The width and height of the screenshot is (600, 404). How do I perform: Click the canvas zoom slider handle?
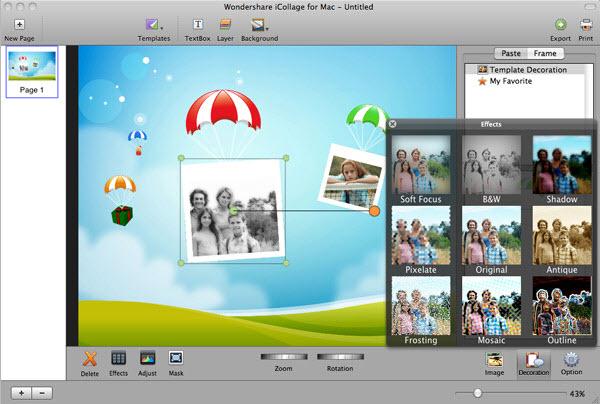pos(477,393)
